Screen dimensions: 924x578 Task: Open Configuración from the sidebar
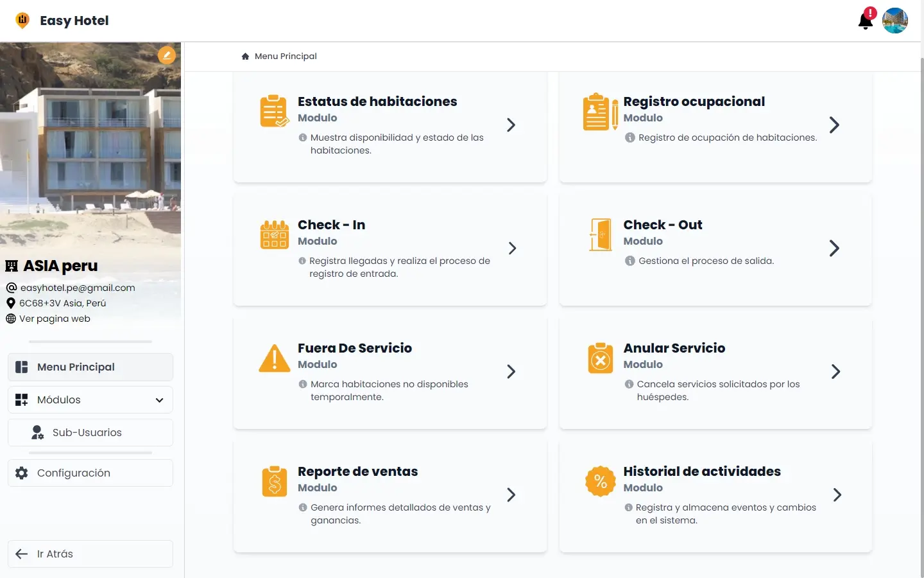click(90, 473)
